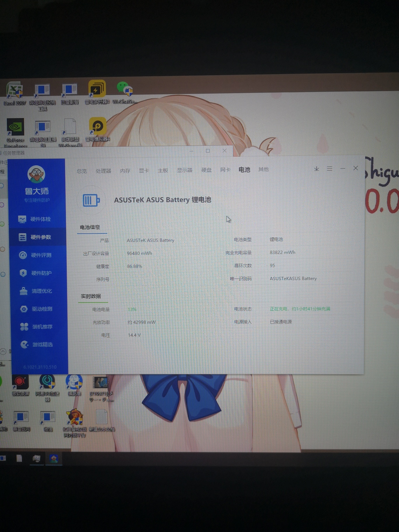Viewport: 399px width, 532px height.
Task: Select the 新建文本文档 file on desktop
Action: pos(102,420)
